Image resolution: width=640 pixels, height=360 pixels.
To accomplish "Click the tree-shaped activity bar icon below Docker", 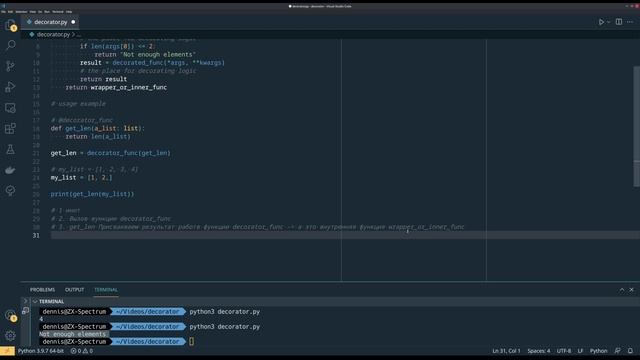I will coord(10,191).
